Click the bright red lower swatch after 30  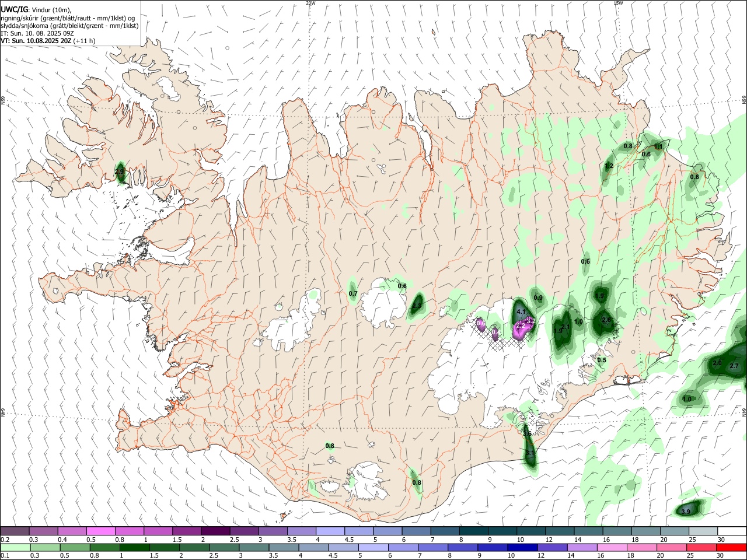731,547
